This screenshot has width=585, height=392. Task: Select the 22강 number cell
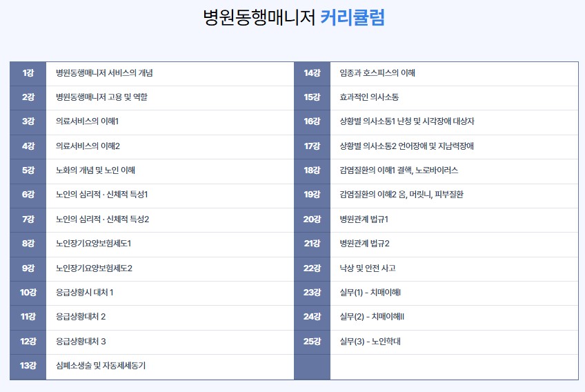coord(312,268)
